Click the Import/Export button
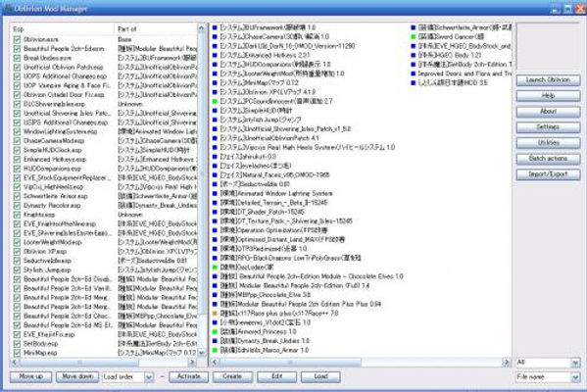The image size is (587, 392). click(548, 174)
